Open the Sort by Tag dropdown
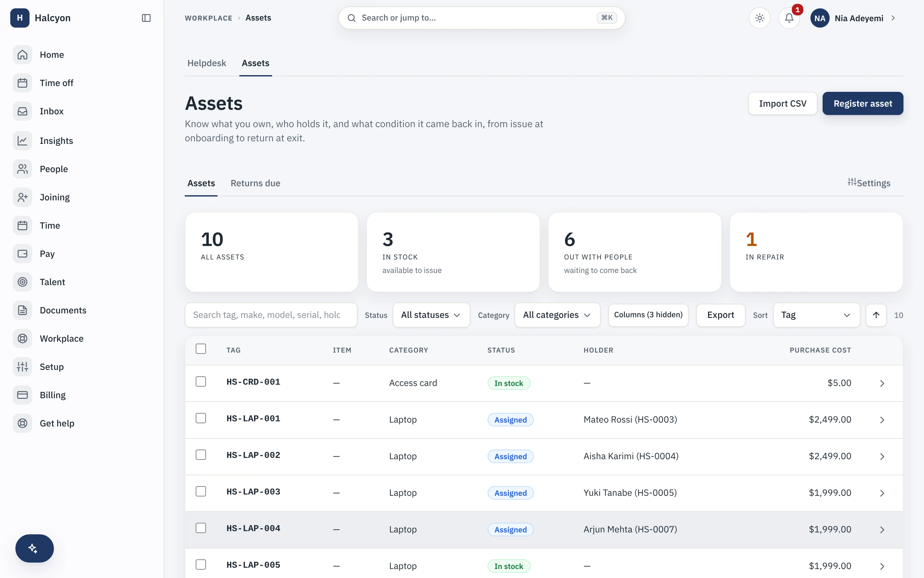924x578 pixels. coord(816,315)
